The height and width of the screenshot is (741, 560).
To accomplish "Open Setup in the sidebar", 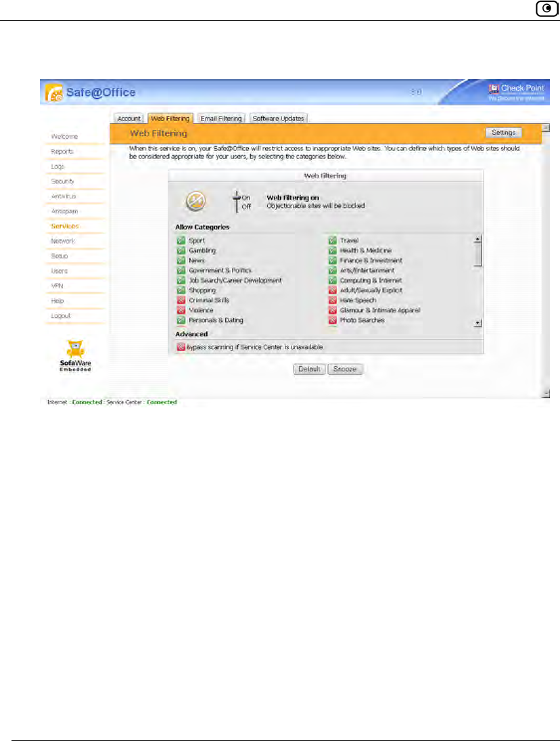I will coord(60,256).
